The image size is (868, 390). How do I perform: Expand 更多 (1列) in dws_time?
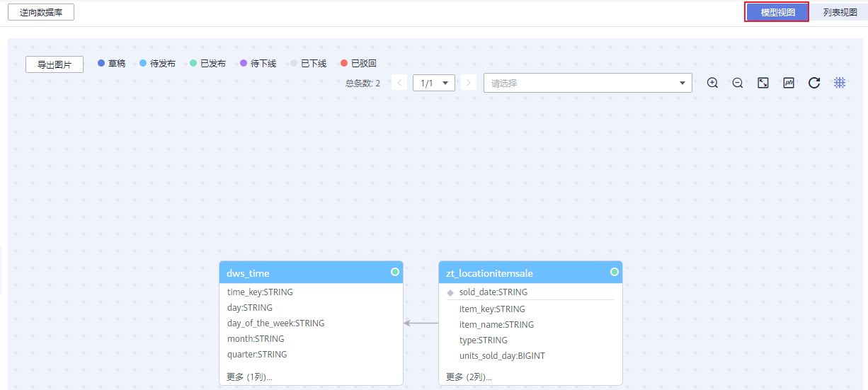249,377
